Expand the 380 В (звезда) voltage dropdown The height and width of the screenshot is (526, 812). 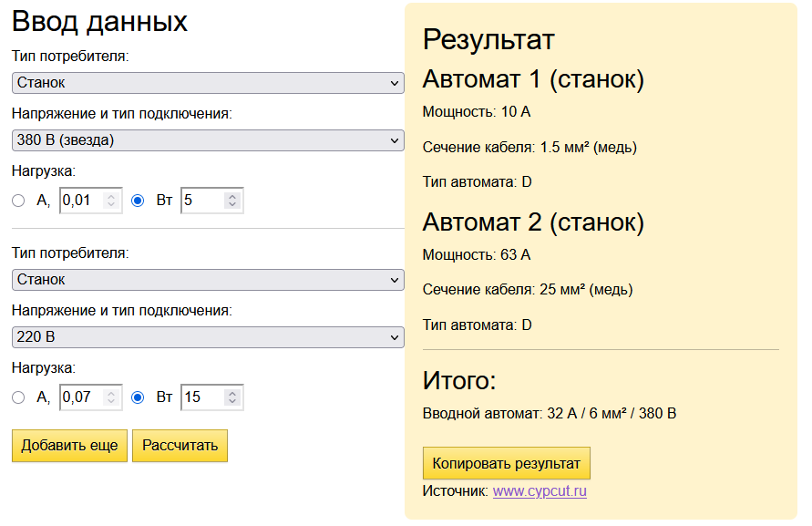coord(208,140)
